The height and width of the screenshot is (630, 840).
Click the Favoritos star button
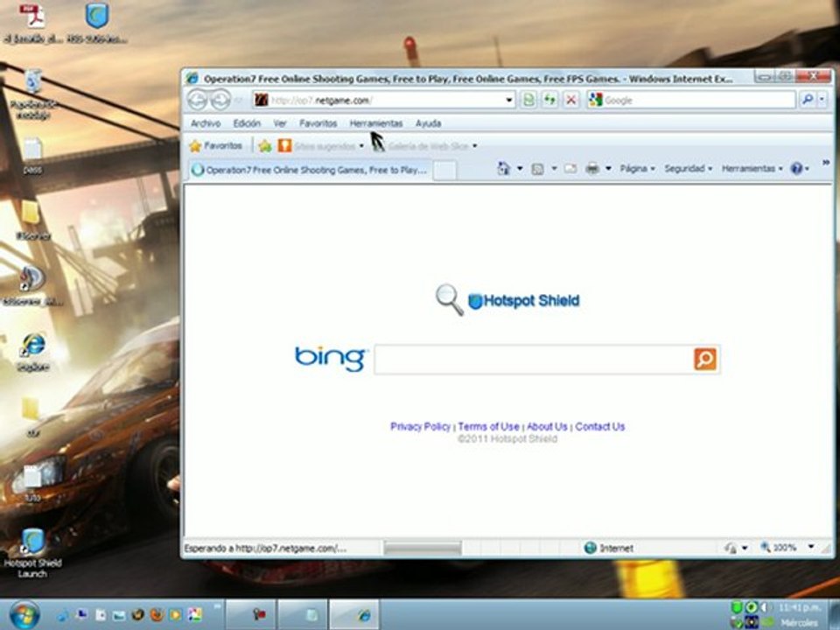(216, 146)
